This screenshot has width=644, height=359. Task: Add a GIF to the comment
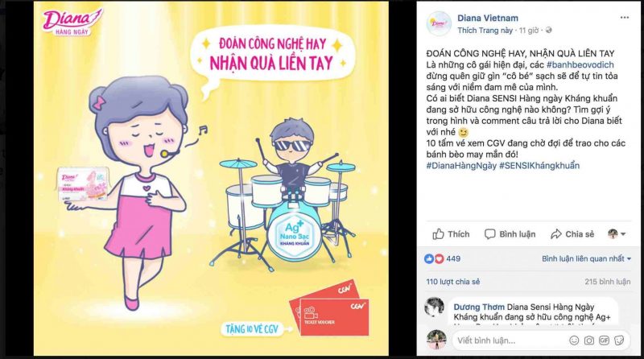tap(604, 340)
